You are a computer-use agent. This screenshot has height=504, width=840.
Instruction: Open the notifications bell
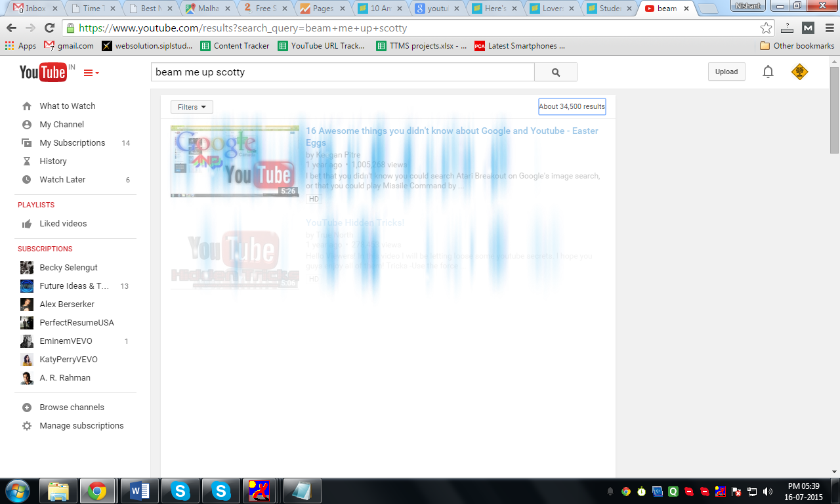pos(768,72)
